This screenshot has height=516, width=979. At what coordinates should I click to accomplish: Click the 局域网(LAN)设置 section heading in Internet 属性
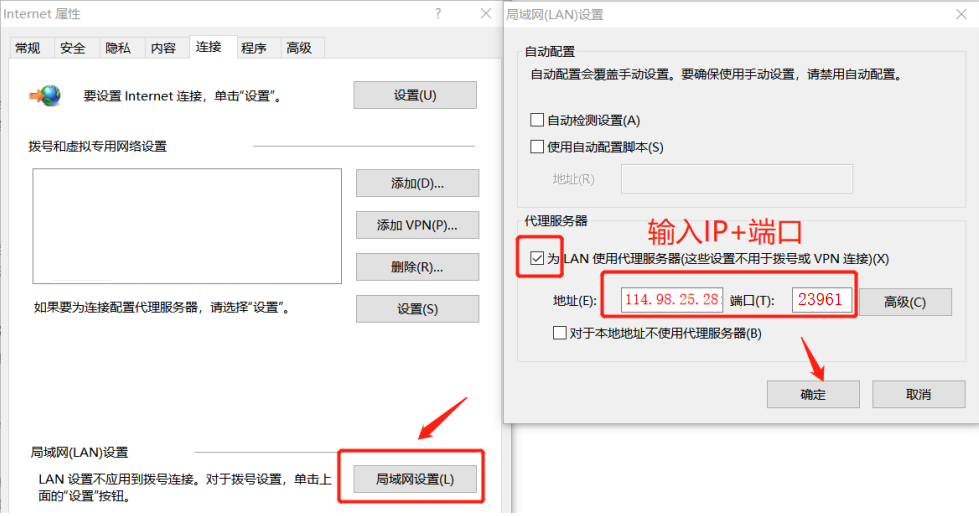pyautogui.click(x=79, y=452)
